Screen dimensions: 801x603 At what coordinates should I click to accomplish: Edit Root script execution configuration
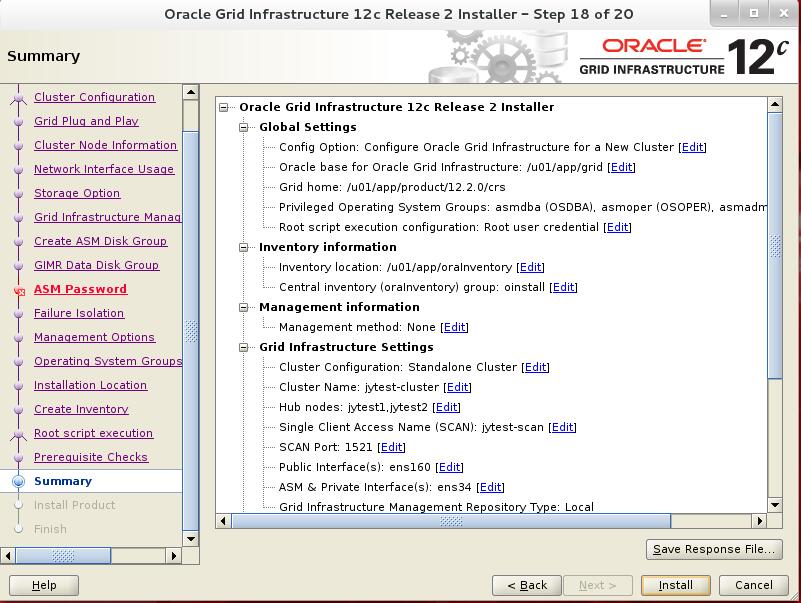pyautogui.click(x=617, y=227)
